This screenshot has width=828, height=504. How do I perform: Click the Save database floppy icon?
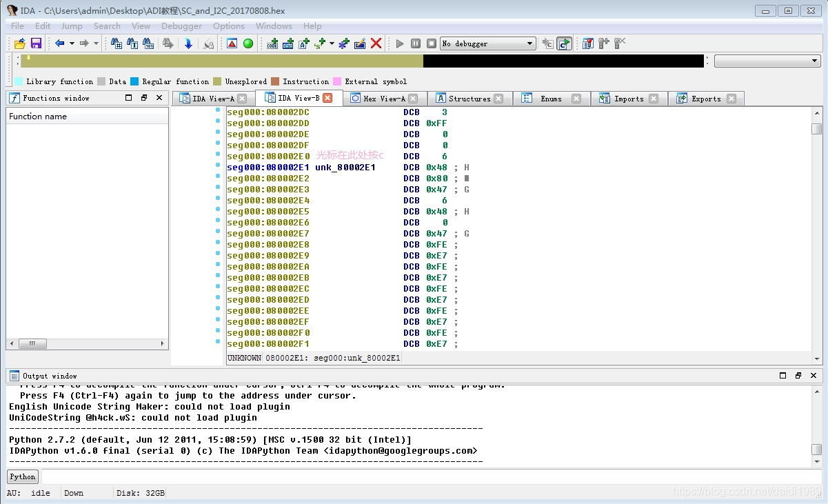click(x=36, y=43)
